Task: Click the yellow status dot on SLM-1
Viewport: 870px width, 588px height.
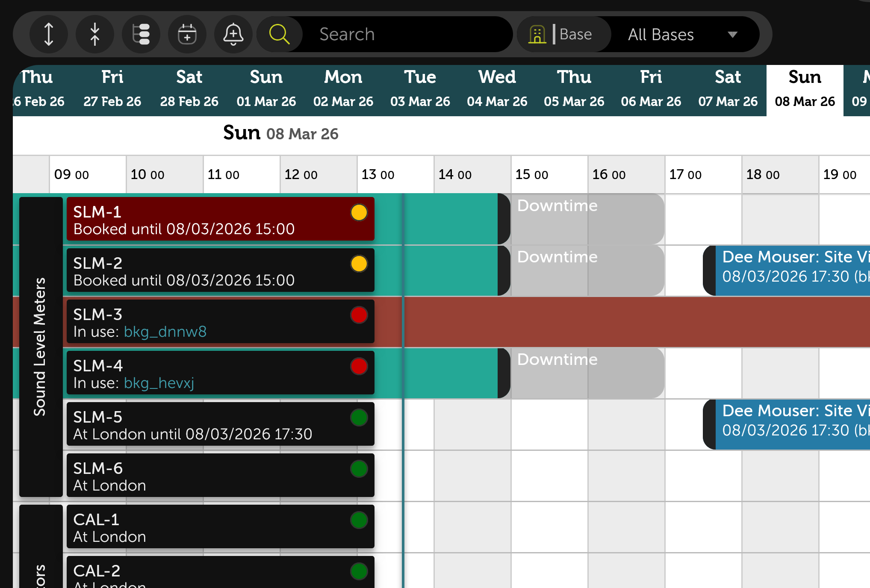Action: [x=359, y=212]
